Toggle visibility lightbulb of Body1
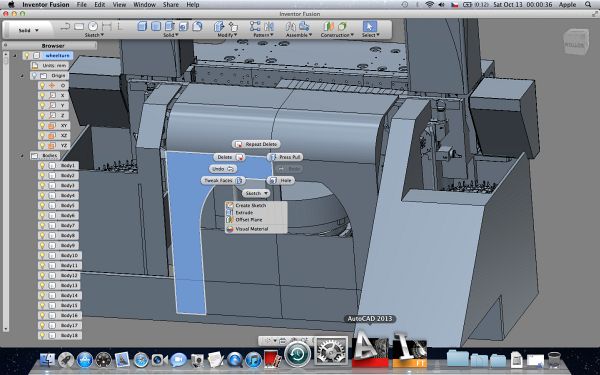600x375 pixels. [42, 166]
